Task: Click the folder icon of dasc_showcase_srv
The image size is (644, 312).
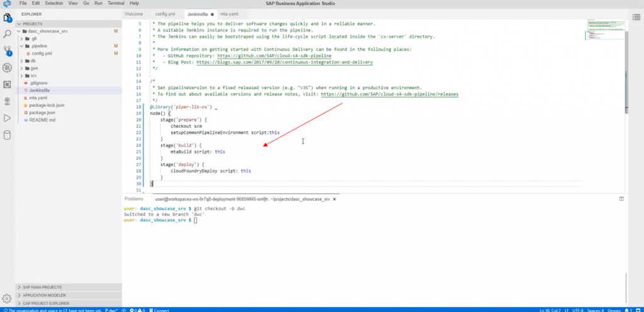Action: click(x=25, y=31)
